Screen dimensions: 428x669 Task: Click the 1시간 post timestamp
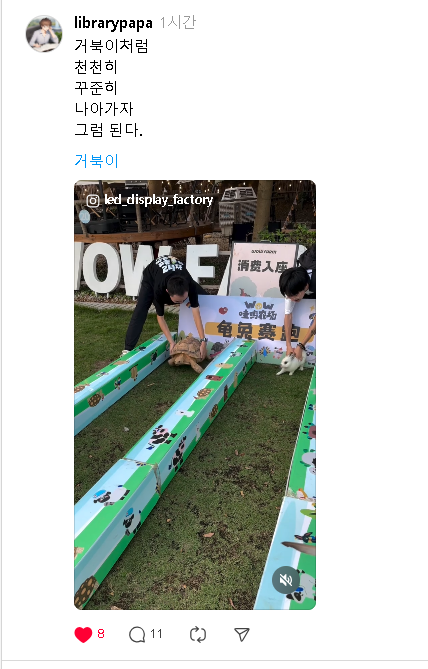click(178, 22)
